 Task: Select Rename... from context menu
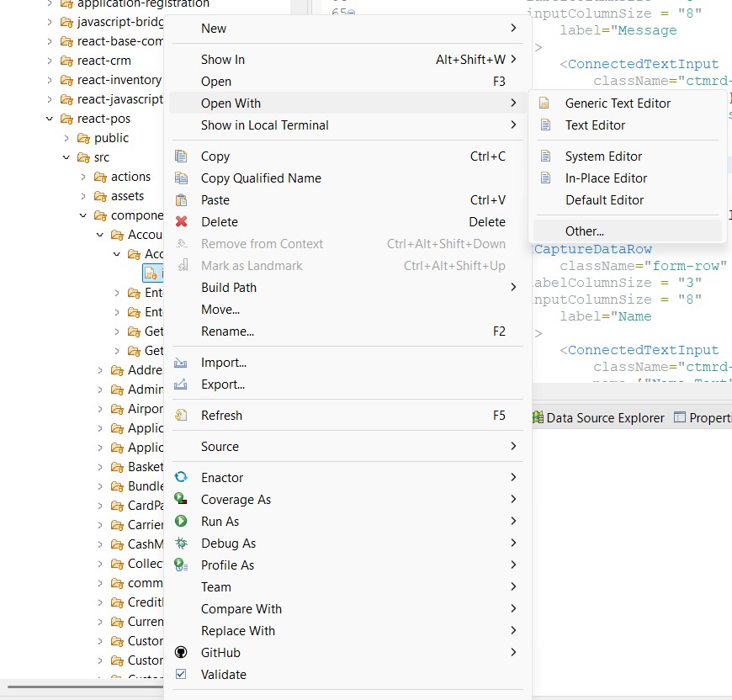pyautogui.click(x=347, y=331)
